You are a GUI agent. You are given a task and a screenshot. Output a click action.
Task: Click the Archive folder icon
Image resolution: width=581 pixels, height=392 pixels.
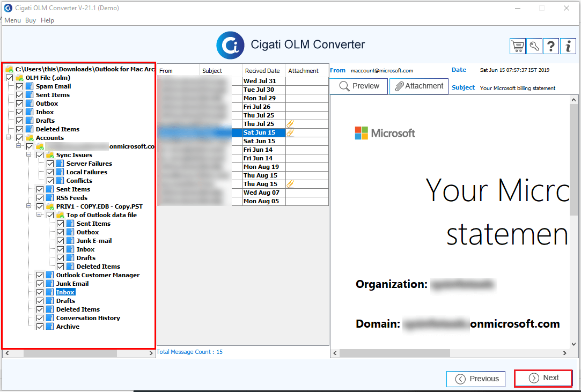coord(50,327)
